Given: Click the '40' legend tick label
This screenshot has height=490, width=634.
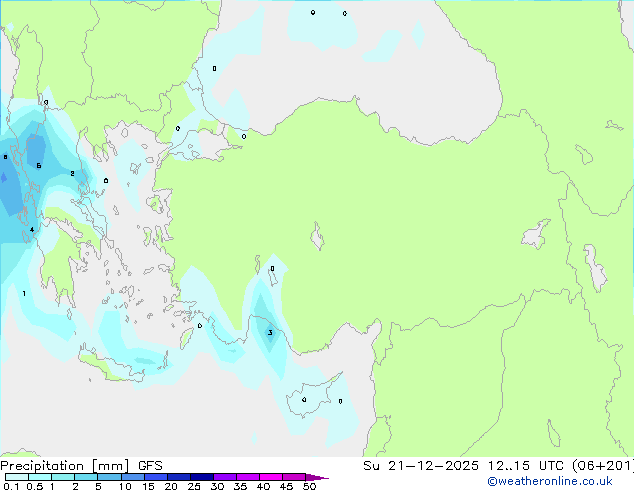Looking at the screenshot, I should point(263,486).
